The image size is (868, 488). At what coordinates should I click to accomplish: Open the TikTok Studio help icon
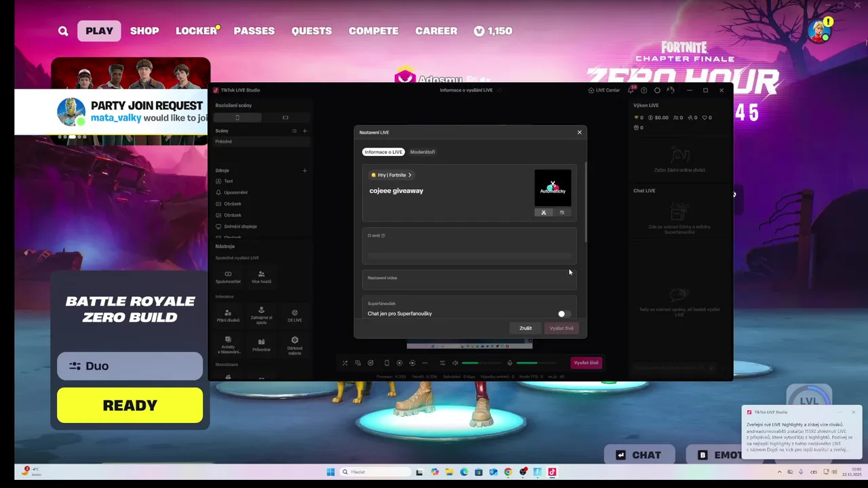pos(644,90)
